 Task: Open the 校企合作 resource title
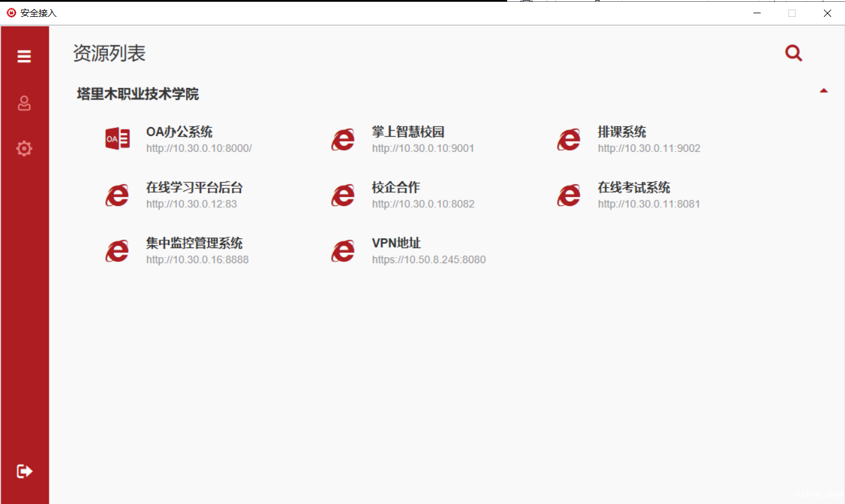(396, 188)
